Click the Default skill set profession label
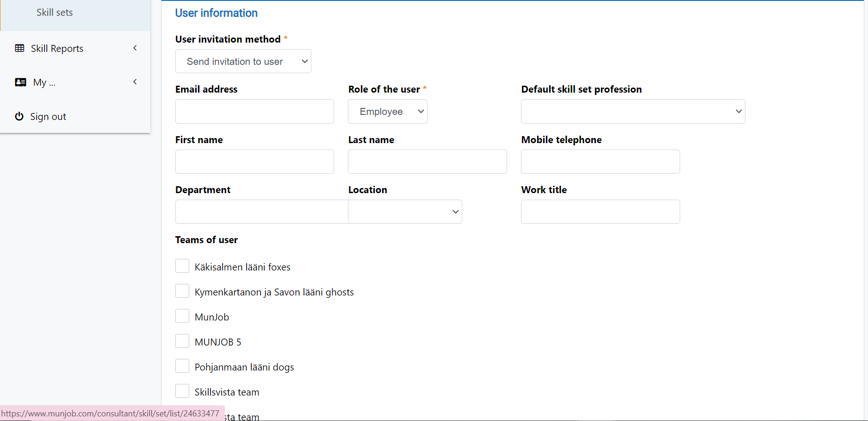The image size is (868, 421). point(582,89)
